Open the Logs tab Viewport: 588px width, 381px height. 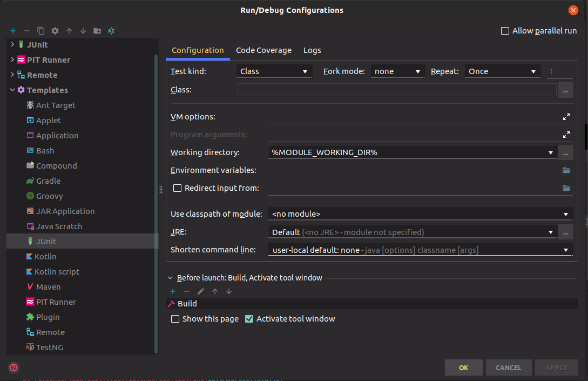(312, 50)
